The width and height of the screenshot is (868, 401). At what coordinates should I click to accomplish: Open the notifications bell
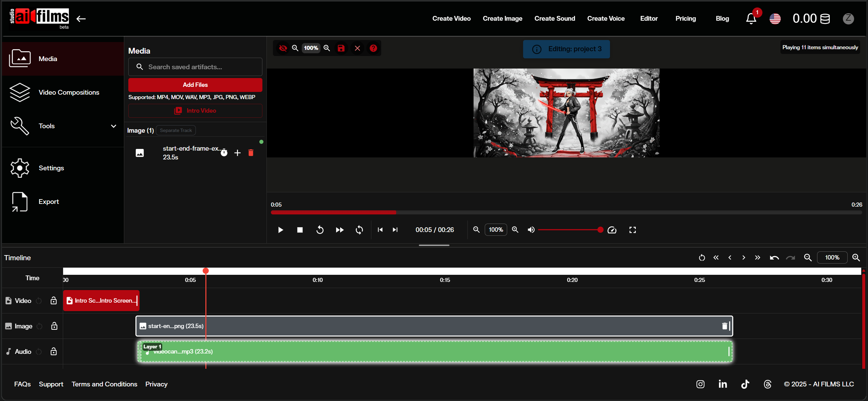coord(751,19)
